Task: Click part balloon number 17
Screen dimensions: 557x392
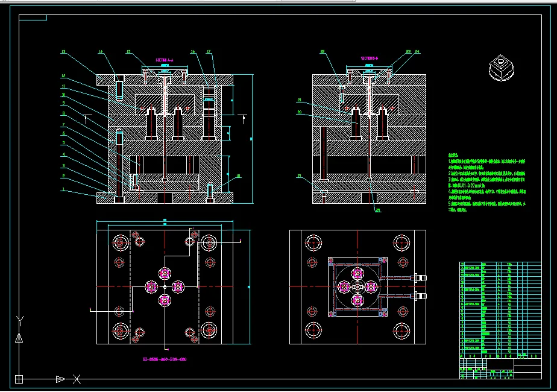Action: (209, 52)
